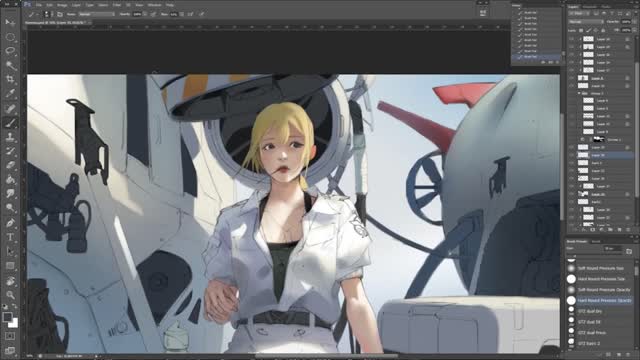Viewport: 640px width, 360px height.
Task: Toggle pressure for opacity in options bar
Action: [x=153, y=14]
